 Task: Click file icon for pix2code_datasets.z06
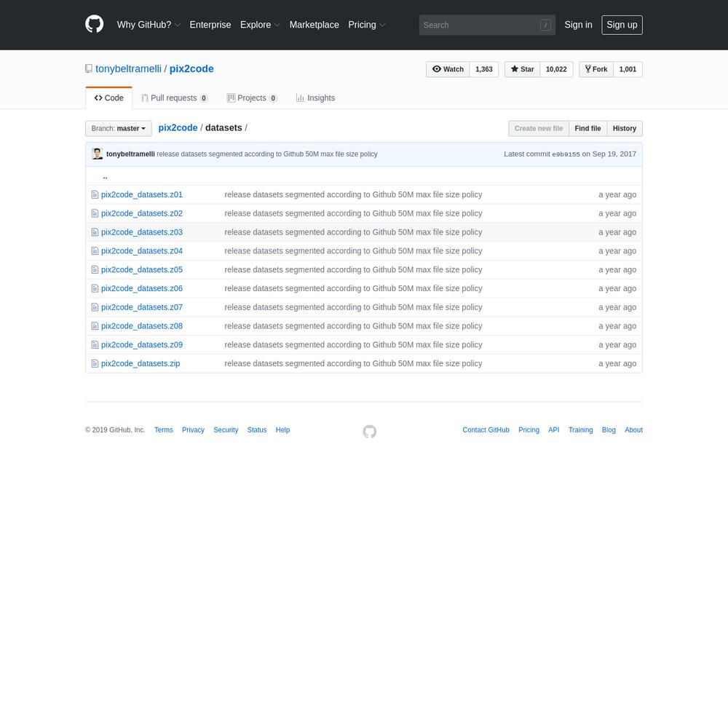coord(95,288)
